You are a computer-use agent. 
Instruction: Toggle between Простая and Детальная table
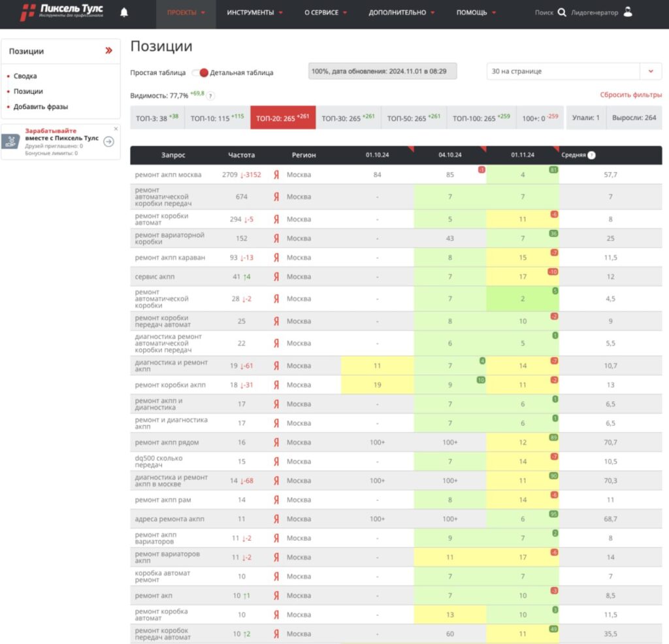pyautogui.click(x=200, y=72)
